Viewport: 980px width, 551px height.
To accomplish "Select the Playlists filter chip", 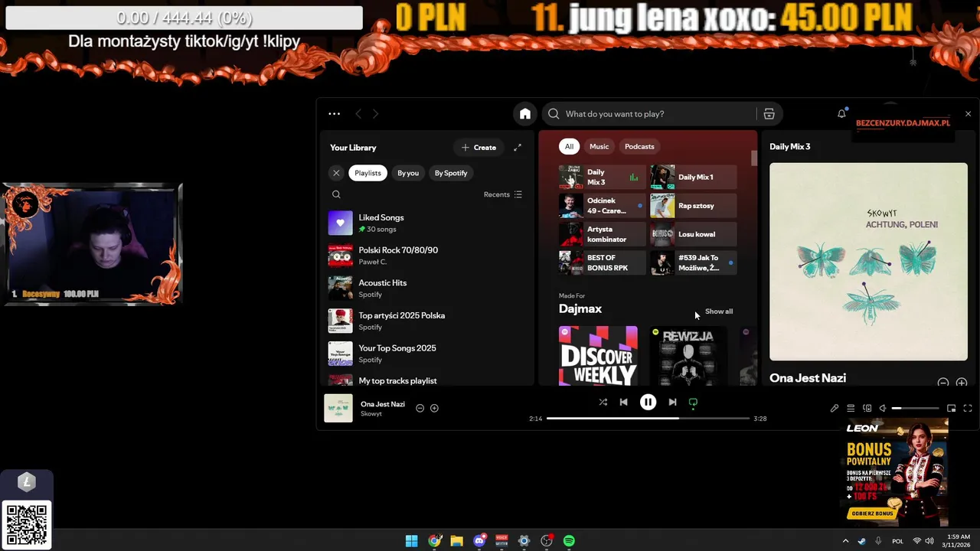I will pos(367,173).
